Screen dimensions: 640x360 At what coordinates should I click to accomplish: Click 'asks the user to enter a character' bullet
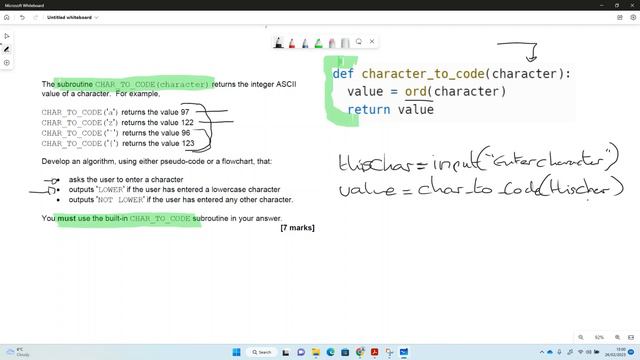click(126, 180)
